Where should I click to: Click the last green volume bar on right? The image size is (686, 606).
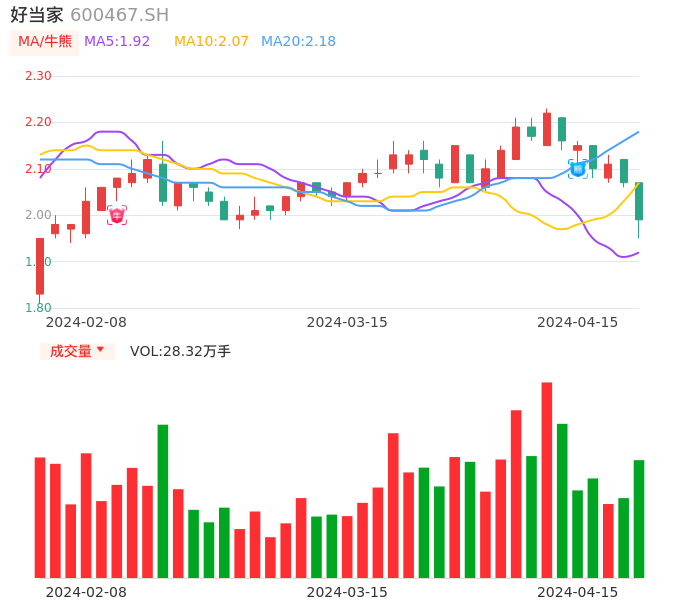639,519
